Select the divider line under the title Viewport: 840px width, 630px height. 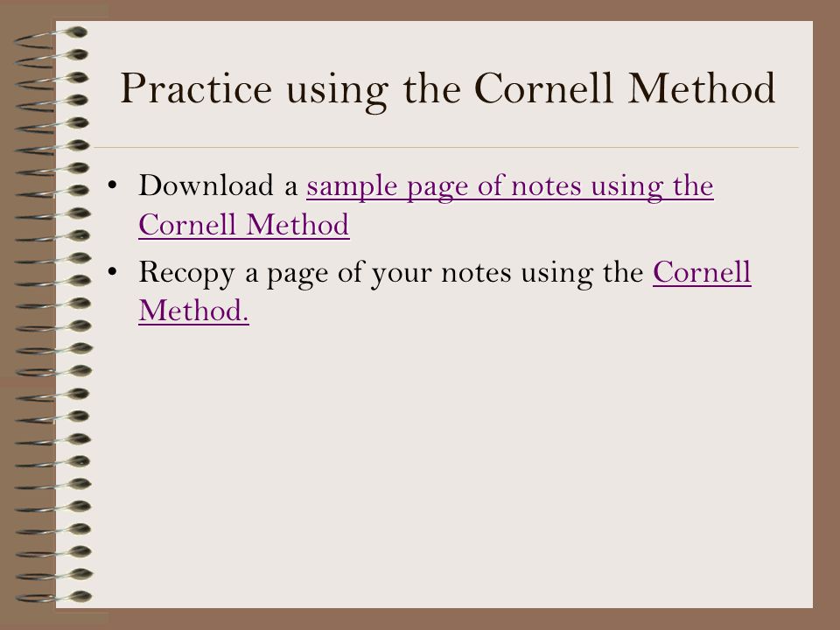[446, 147]
